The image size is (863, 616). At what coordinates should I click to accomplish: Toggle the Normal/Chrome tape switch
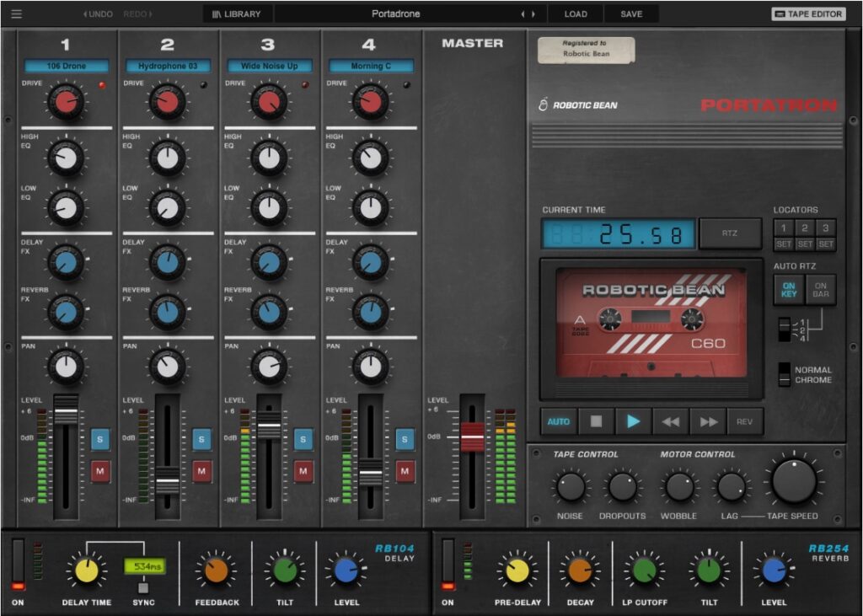(785, 374)
